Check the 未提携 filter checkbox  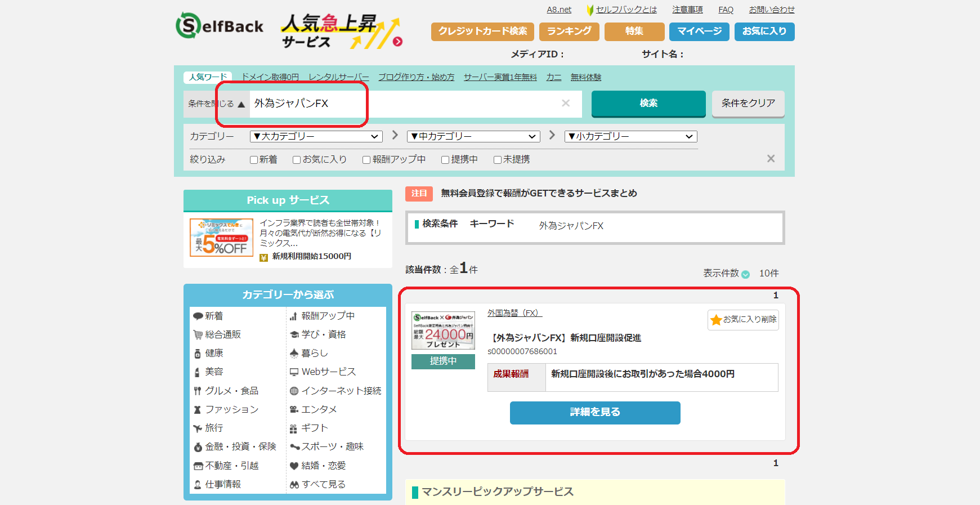point(498,160)
